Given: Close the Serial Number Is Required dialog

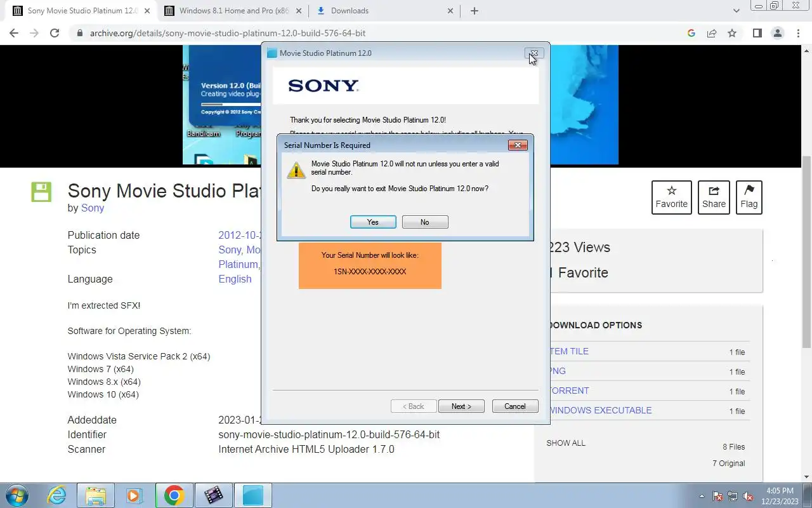Looking at the screenshot, I should pos(518,145).
